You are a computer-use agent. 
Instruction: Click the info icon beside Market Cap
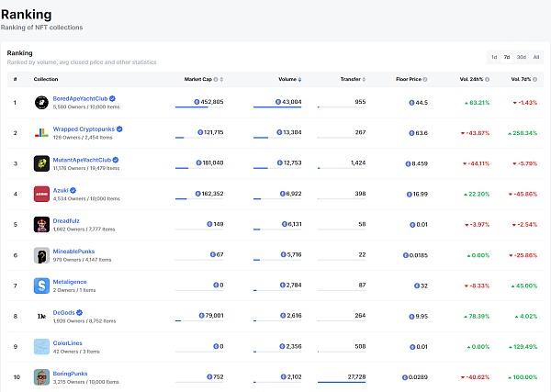[217, 79]
